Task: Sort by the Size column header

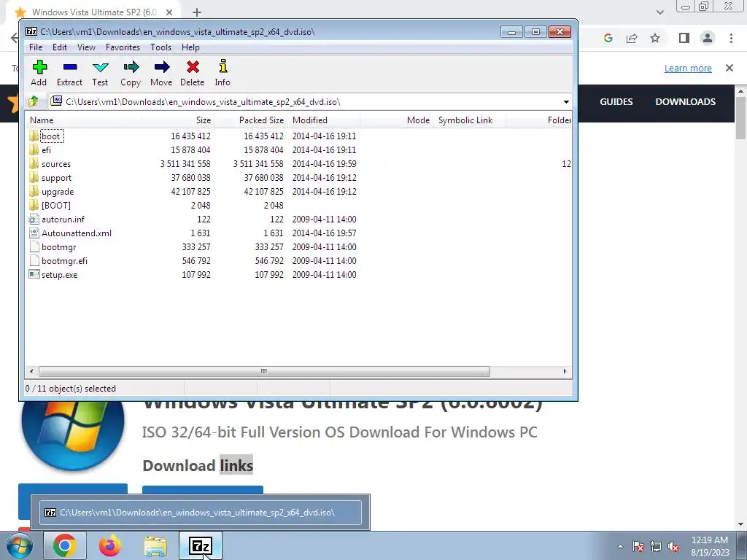Action: click(x=178, y=120)
